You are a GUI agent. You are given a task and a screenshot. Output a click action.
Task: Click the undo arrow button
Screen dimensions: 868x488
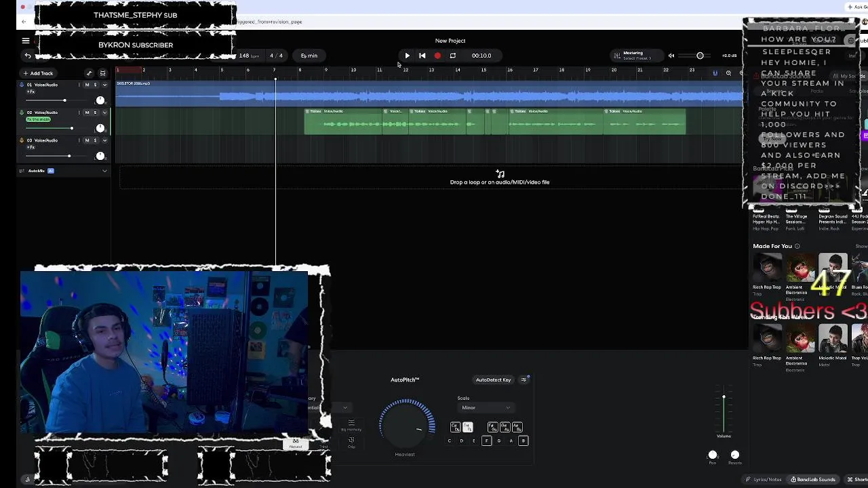click(x=28, y=56)
